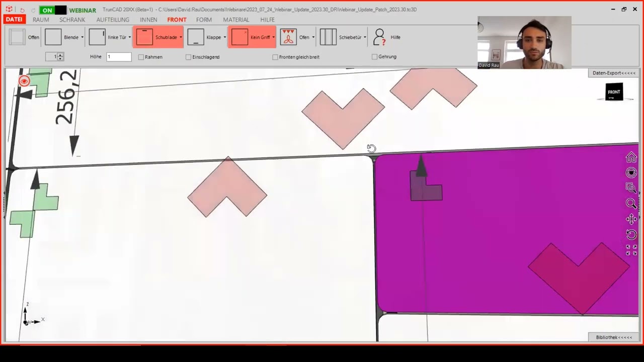Screen dimensions: 644x362
Task: Check Fronten gleich breit option
Action: click(275, 57)
